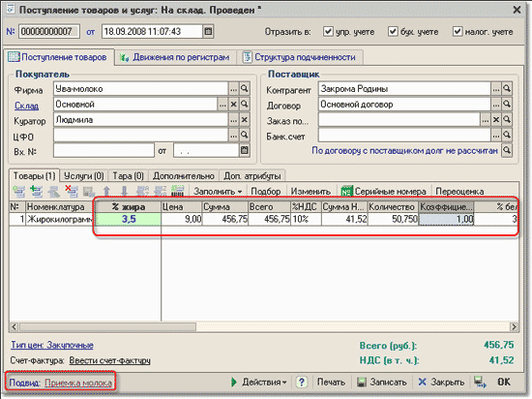
Task: Click the OK button
Action: click(504, 382)
